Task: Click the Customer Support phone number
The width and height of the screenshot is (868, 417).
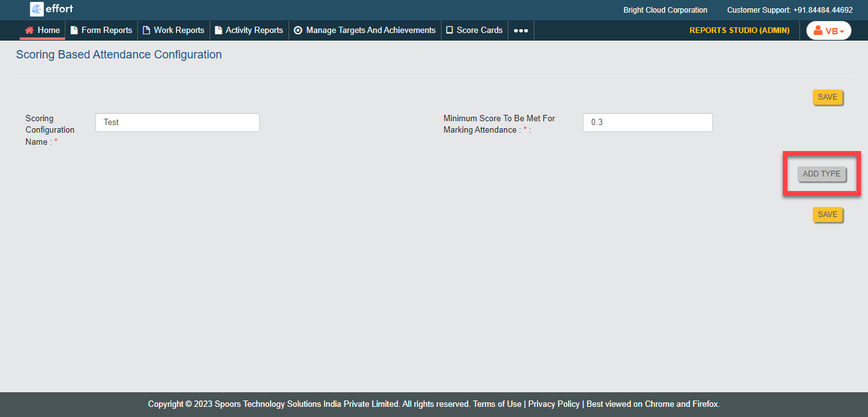Action: click(x=822, y=10)
